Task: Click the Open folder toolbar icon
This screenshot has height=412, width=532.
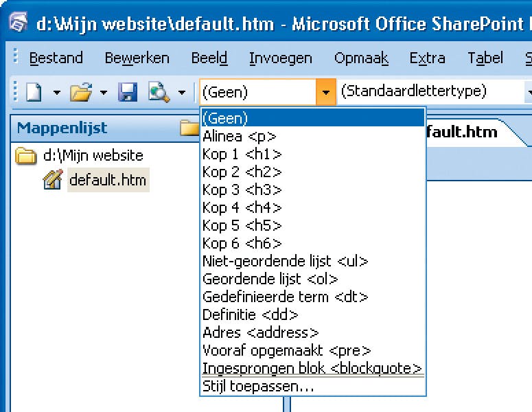Action: coord(81,92)
